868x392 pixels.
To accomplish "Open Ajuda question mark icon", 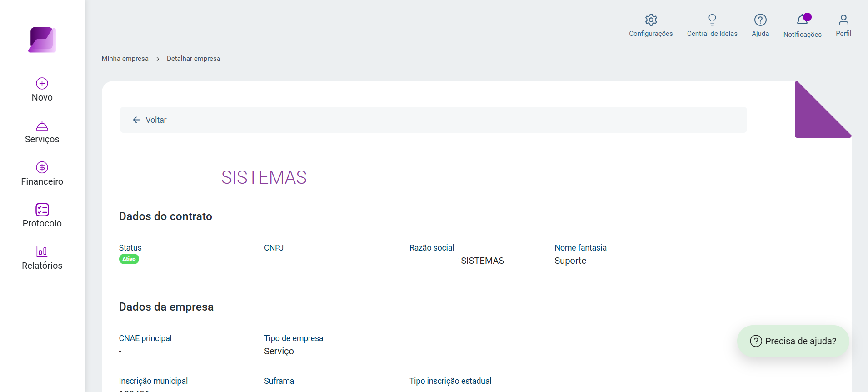I will (x=760, y=20).
